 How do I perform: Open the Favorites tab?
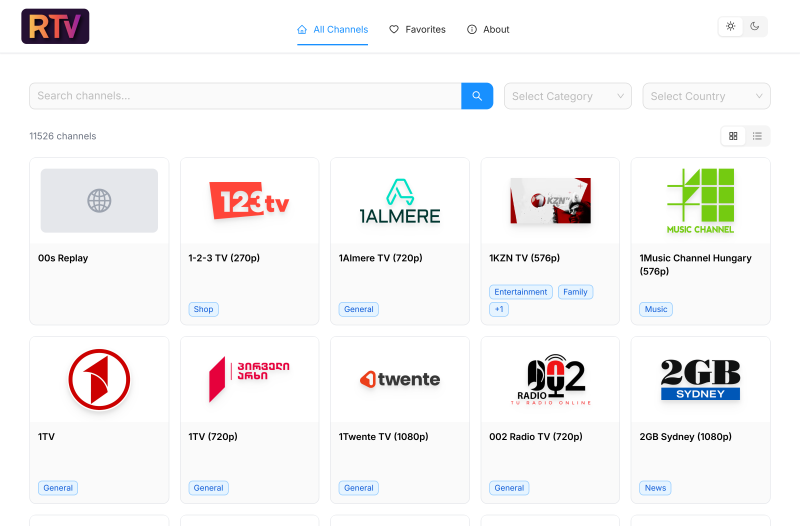click(417, 29)
